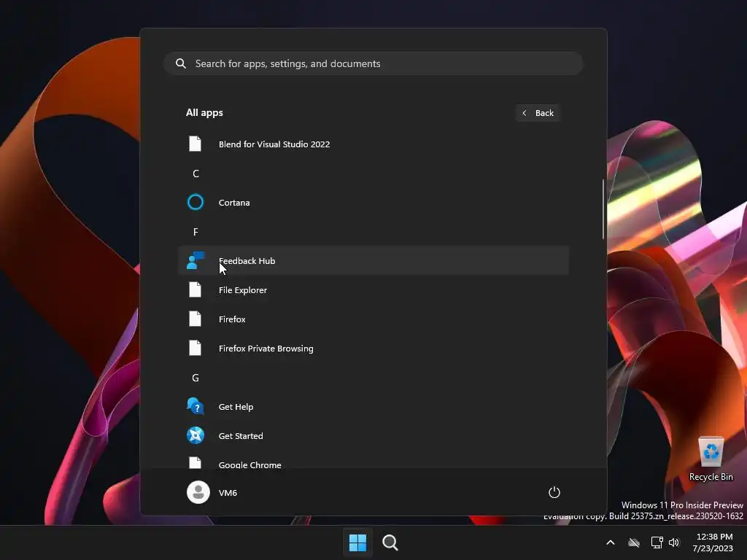Click the All apps list scrollbar
The height and width of the screenshot is (560, 747).
point(603,209)
